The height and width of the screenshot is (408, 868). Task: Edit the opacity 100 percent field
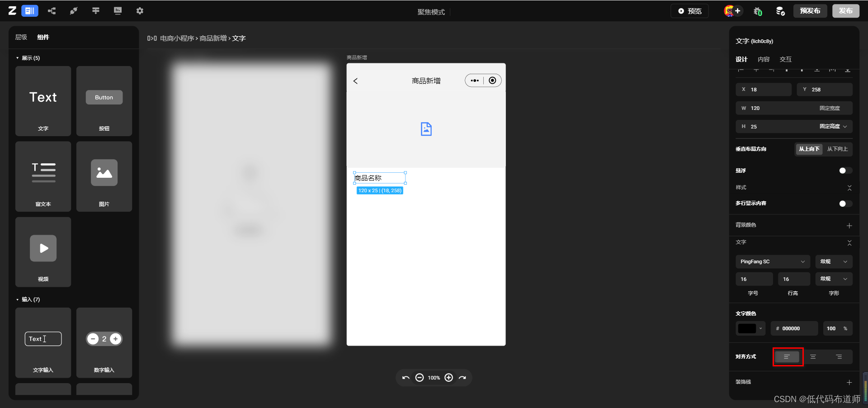tap(838, 328)
